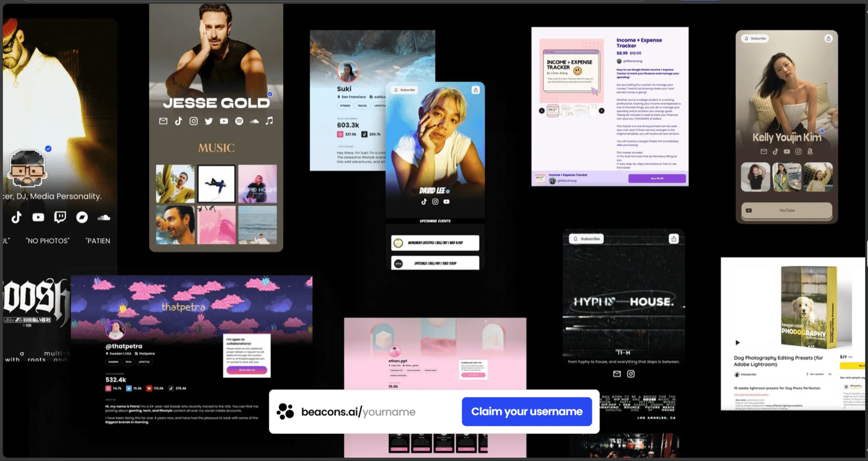Screen dimensions: 868x461
Task: Go back one image in the tracker carousel
Action: [542, 111]
